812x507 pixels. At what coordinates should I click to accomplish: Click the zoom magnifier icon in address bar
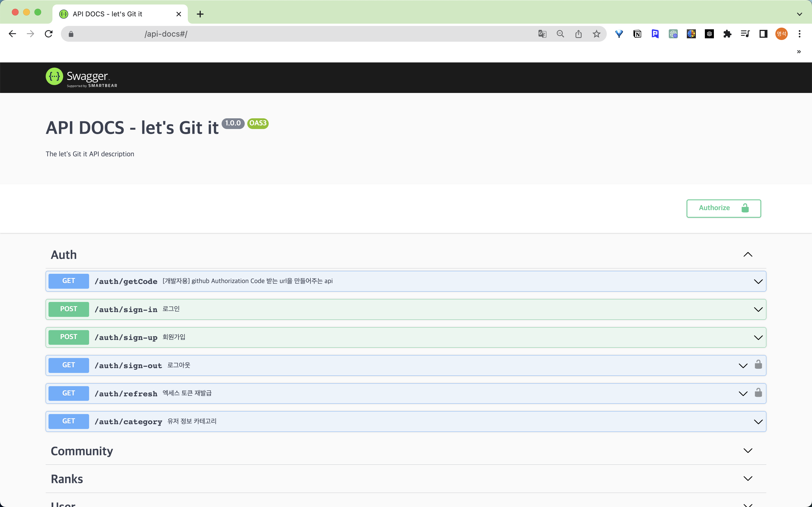[x=560, y=34]
